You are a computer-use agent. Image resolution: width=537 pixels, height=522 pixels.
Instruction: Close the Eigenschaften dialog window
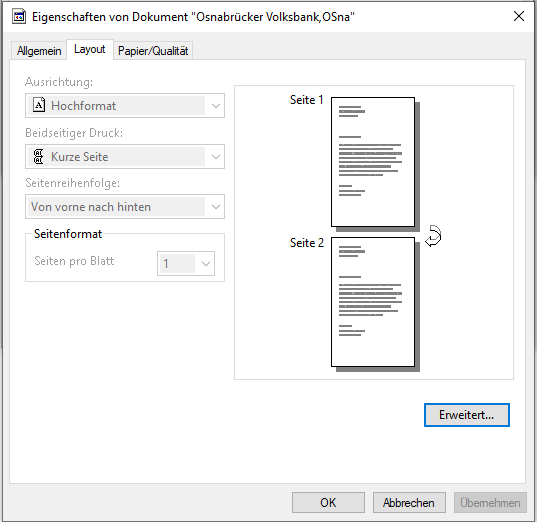[519, 16]
